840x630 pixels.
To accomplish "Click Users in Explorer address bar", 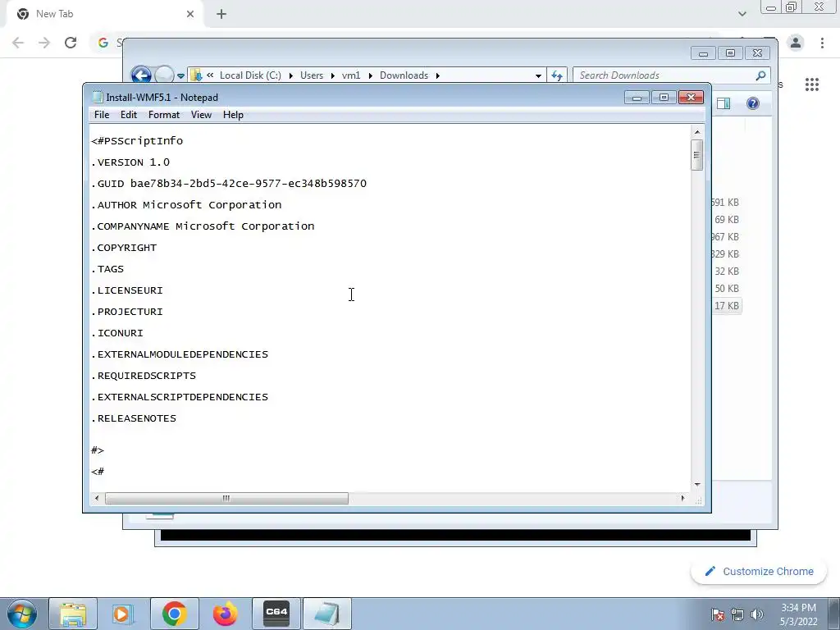I will point(312,75).
